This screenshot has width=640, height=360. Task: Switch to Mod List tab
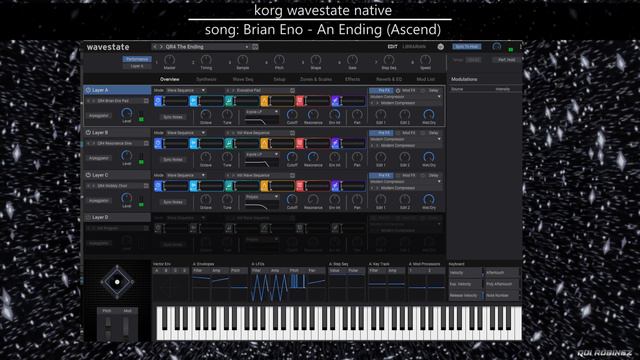click(x=426, y=79)
